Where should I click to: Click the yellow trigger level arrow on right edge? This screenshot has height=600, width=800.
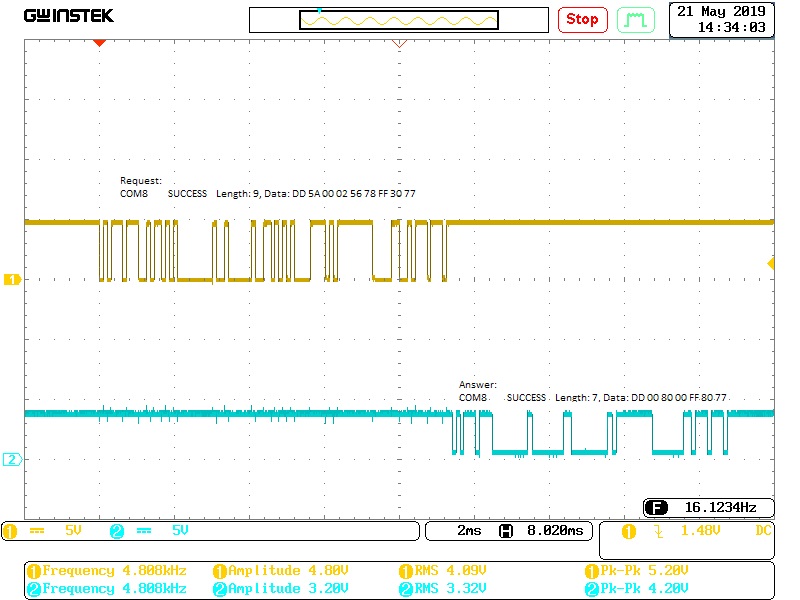771,263
